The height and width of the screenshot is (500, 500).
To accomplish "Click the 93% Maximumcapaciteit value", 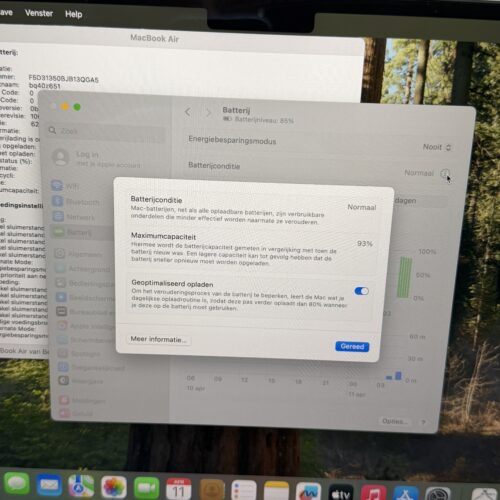I will 365,244.
